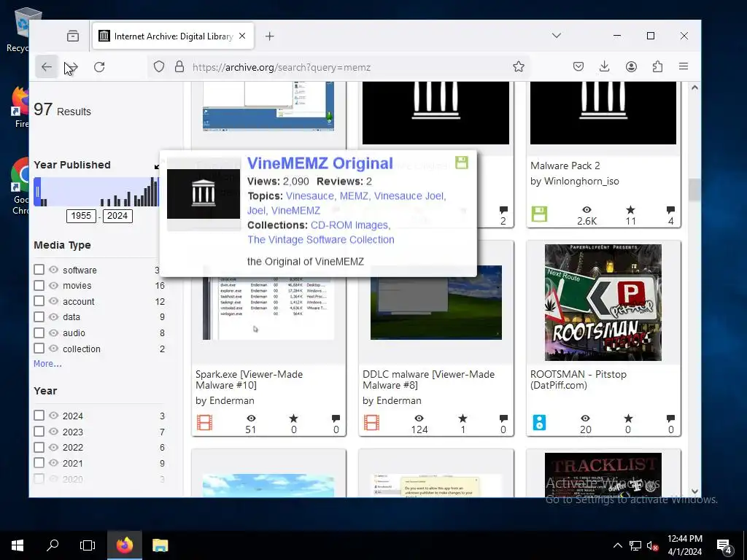The image size is (747, 560).
Task: Open the Firefox hamburger menu
Action: pos(683,66)
